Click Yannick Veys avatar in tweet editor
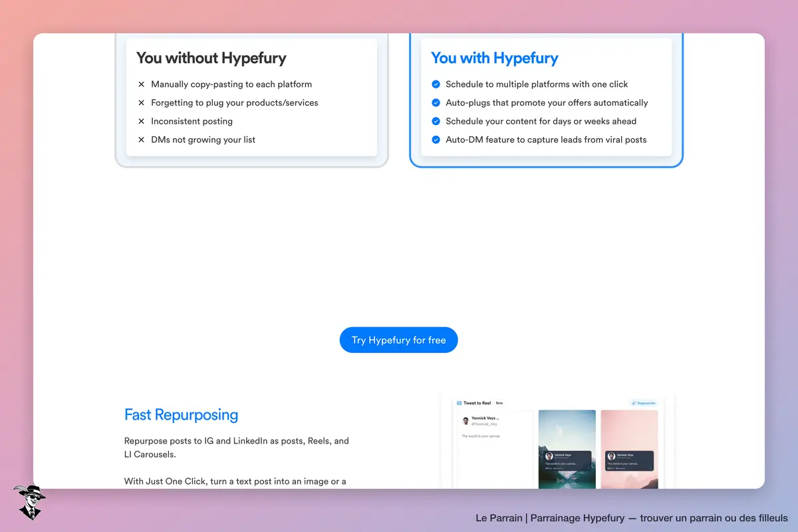Screen dimensions: 798x532 pyautogui.click(x=465, y=421)
